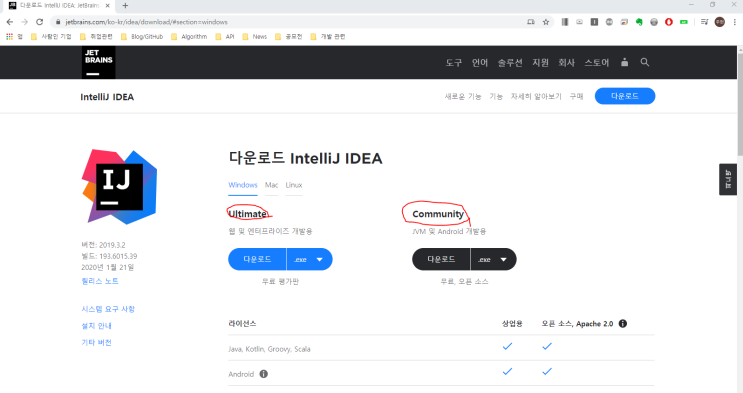This screenshot has width=743, height=393.
Task: Show info icon next to Android
Action: coord(263,374)
